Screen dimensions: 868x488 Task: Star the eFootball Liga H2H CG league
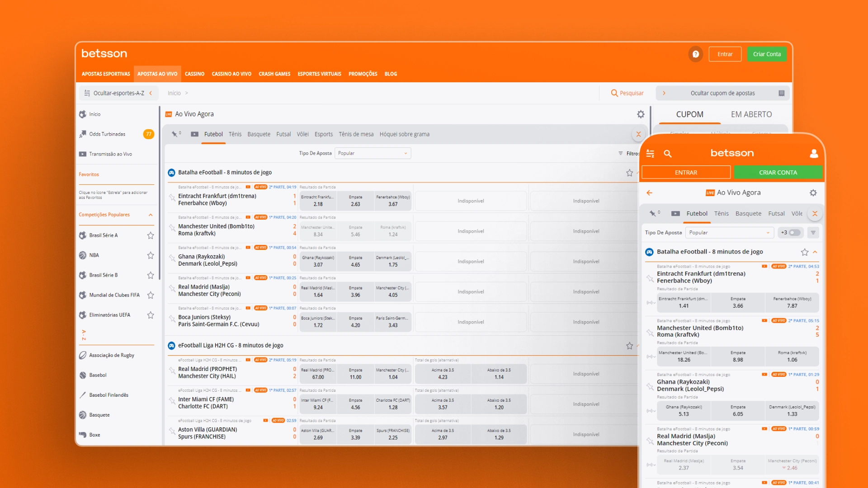point(629,346)
